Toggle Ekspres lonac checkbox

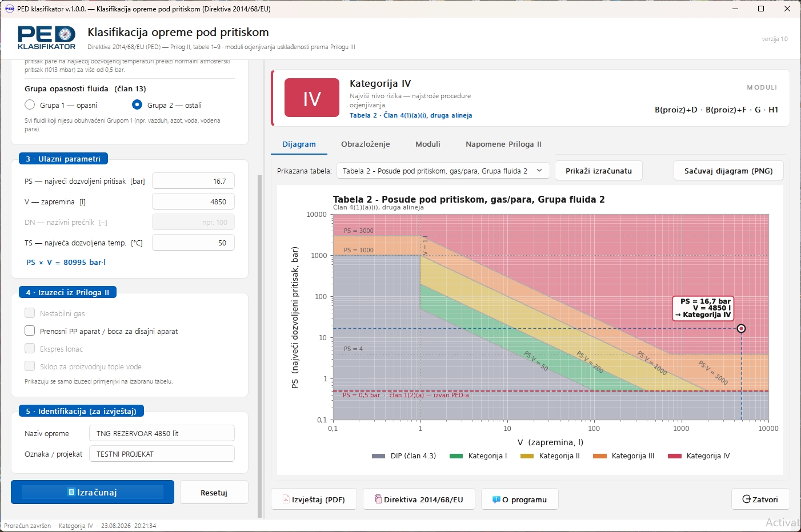[30, 348]
